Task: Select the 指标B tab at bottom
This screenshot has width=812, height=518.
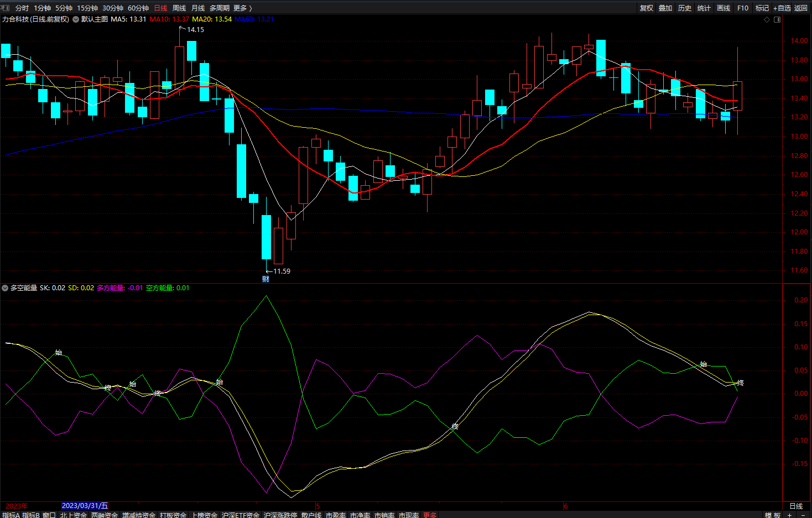Action: pyautogui.click(x=30, y=515)
